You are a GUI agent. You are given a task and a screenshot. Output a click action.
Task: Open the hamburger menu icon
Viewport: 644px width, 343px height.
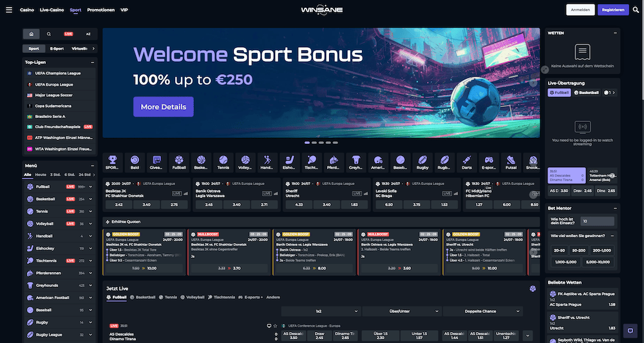point(8,10)
